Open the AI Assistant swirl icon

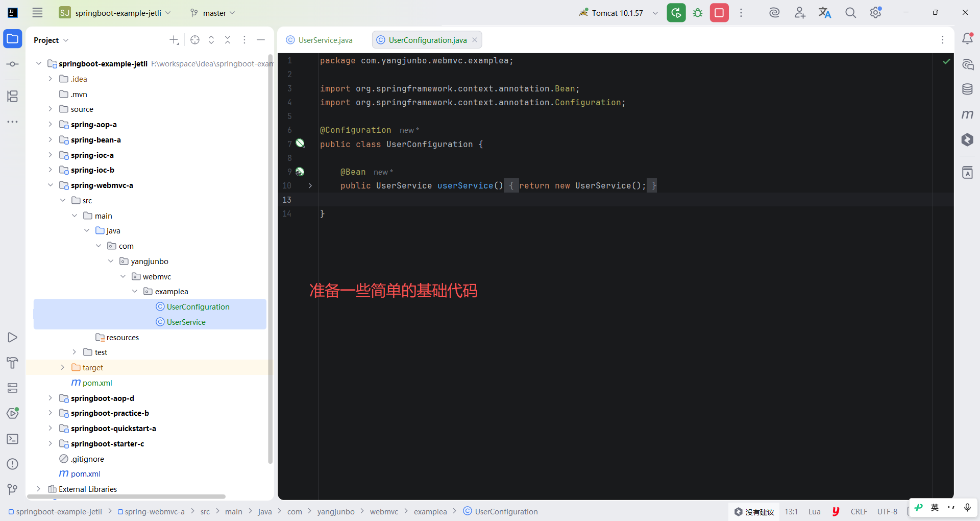[774, 13]
